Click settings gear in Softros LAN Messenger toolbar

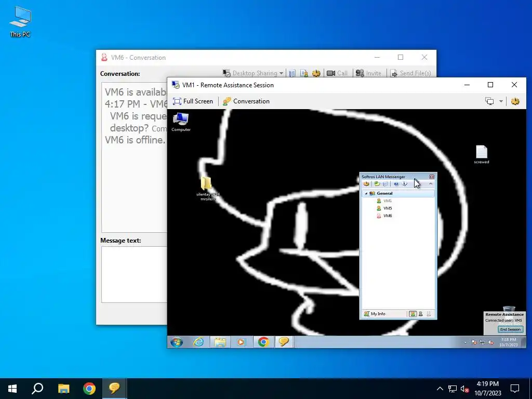(x=366, y=184)
